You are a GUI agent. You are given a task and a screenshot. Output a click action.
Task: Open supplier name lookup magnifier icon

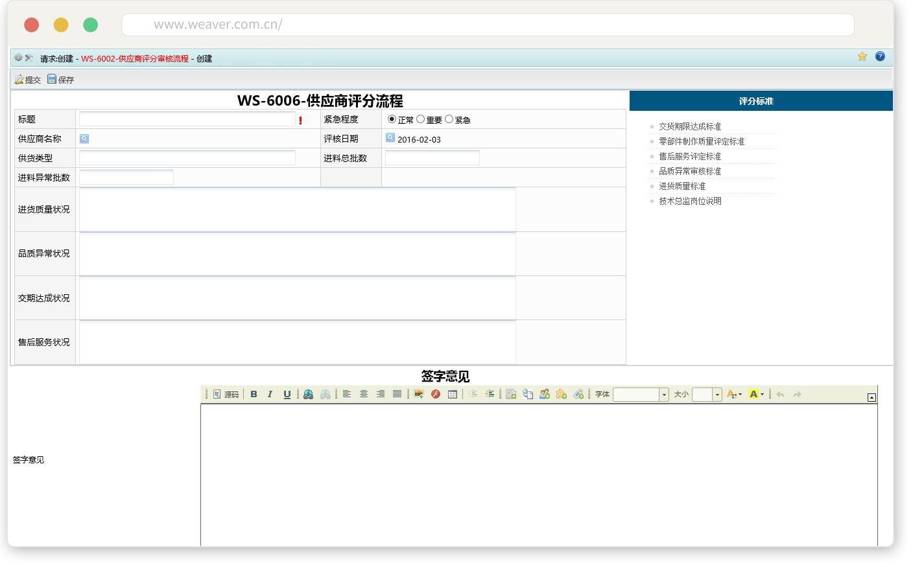[x=84, y=139]
